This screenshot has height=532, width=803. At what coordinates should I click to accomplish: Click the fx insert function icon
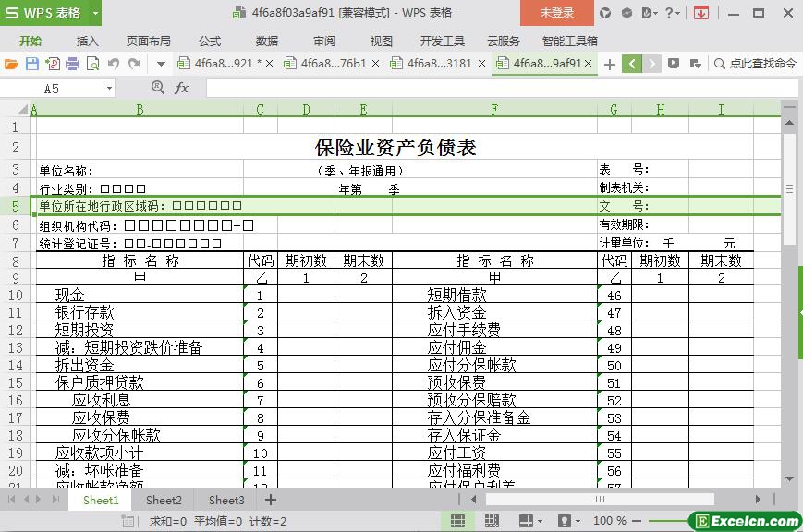pos(181,88)
